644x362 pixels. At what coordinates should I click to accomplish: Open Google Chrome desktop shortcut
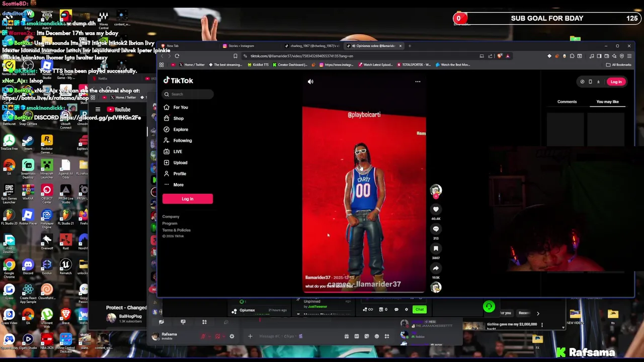[9, 268]
